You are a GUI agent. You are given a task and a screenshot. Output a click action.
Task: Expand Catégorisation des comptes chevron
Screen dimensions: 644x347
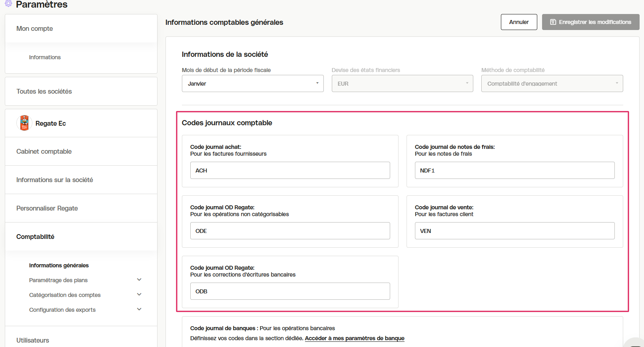tap(139, 295)
